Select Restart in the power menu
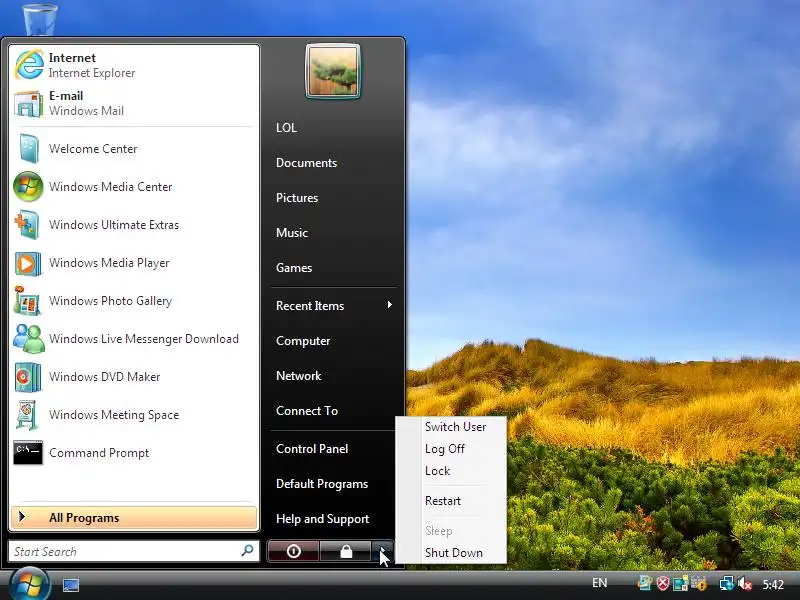 click(452, 501)
